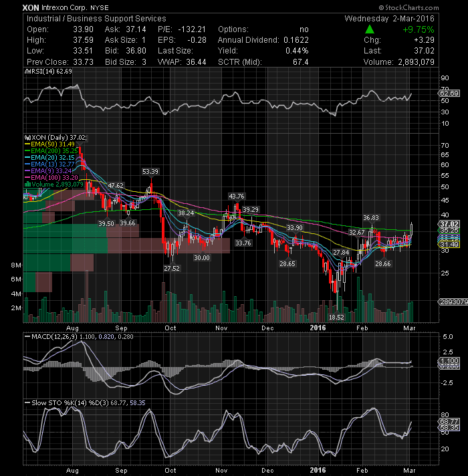The height and width of the screenshot is (476, 468).
Task: Click the Chg value +3.29
Action: pos(424,40)
